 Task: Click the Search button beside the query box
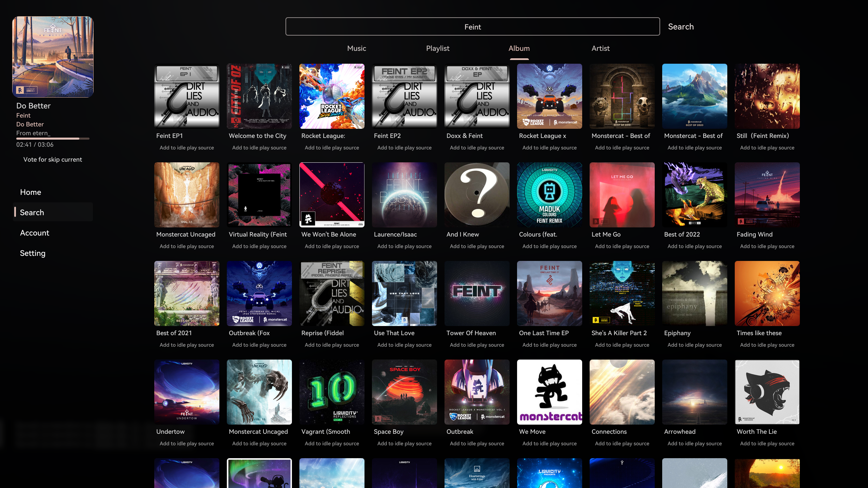click(681, 26)
